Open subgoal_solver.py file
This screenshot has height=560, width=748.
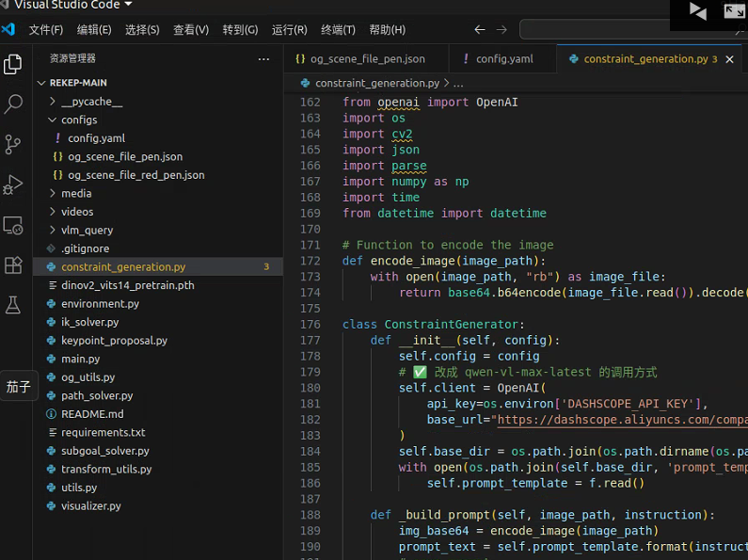tap(158, 451)
